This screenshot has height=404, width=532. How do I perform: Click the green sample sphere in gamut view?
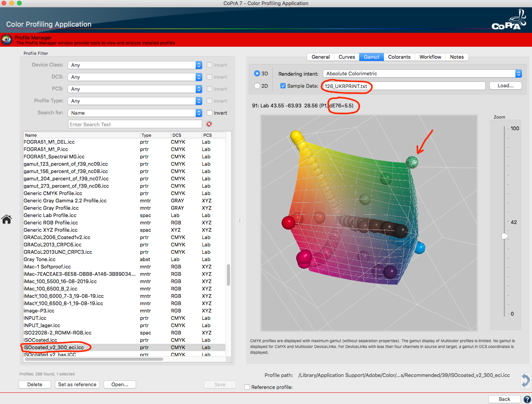pos(412,162)
